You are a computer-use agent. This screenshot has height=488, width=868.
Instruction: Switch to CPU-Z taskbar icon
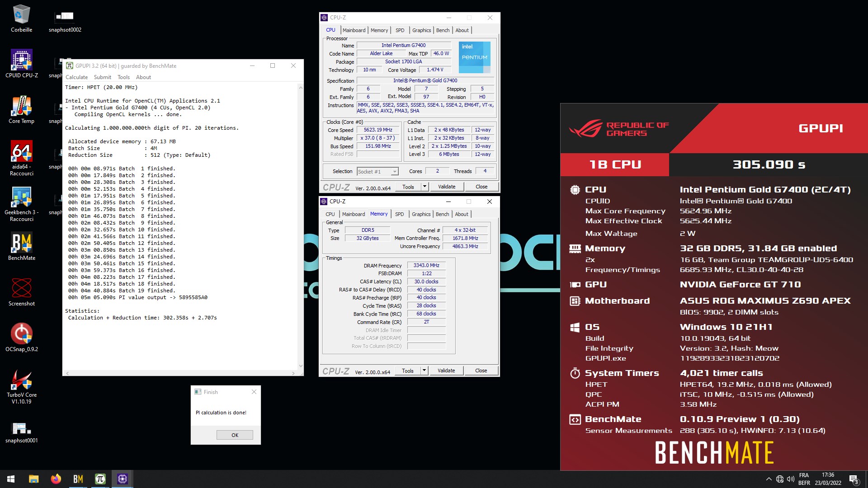(x=122, y=479)
